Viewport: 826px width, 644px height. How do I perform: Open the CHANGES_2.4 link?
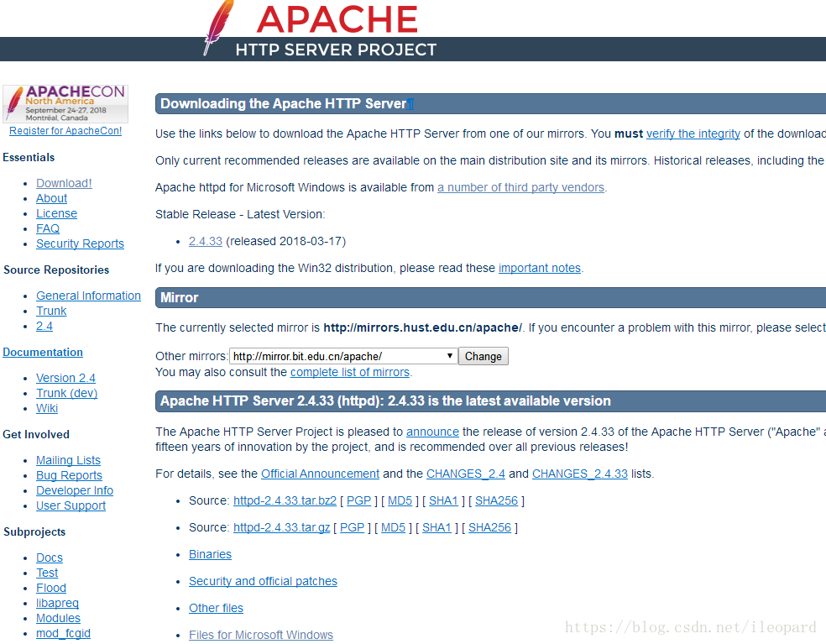(x=466, y=474)
